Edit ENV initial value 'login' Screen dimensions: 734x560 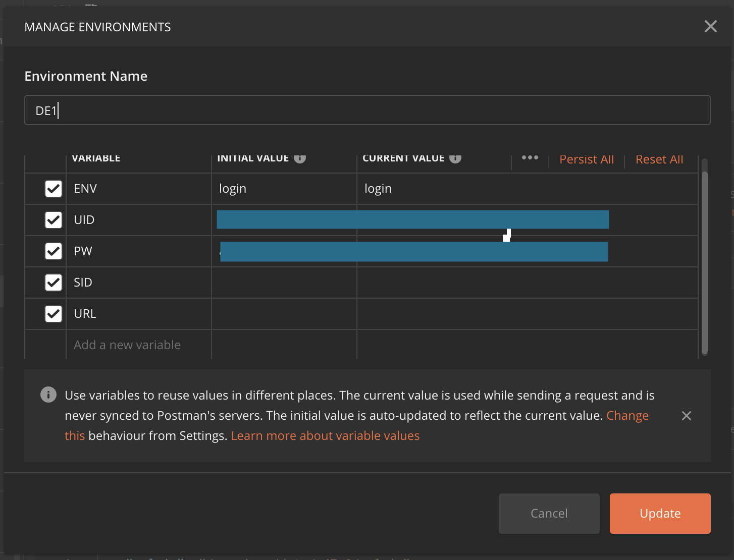tap(284, 189)
